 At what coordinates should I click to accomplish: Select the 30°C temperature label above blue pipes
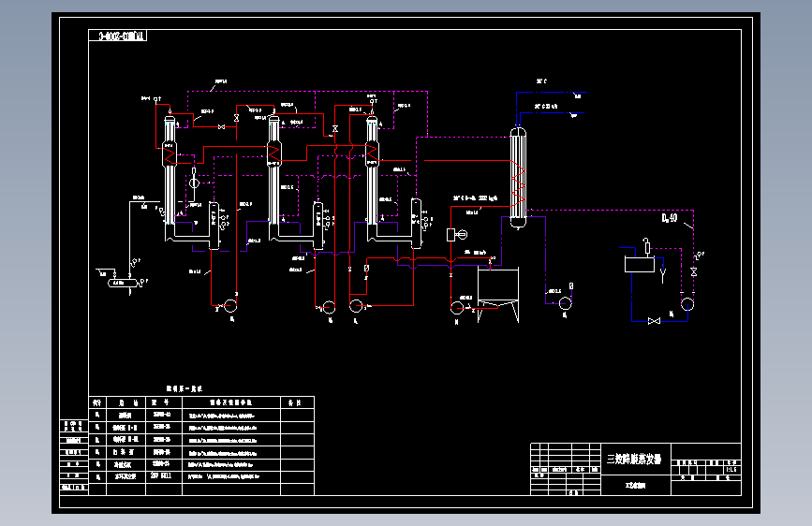[x=541, y=81]
